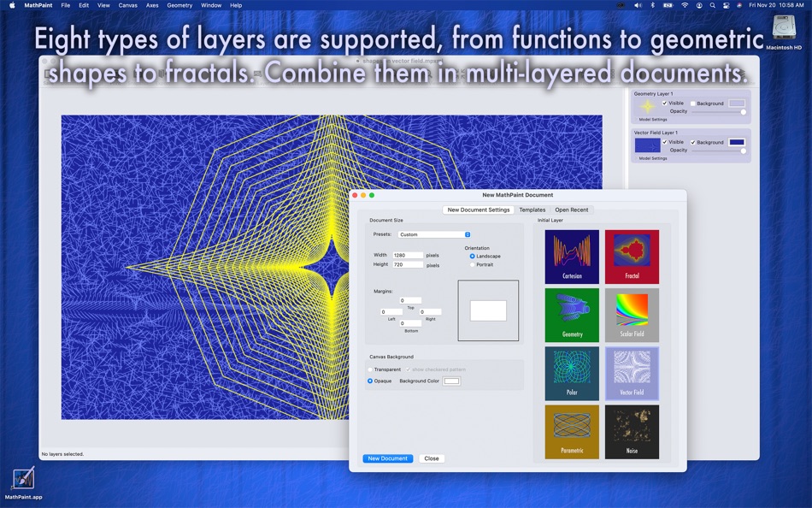Click the date and time in menu bar
Screen dimensions: 812x508
[x=776, y=5]
